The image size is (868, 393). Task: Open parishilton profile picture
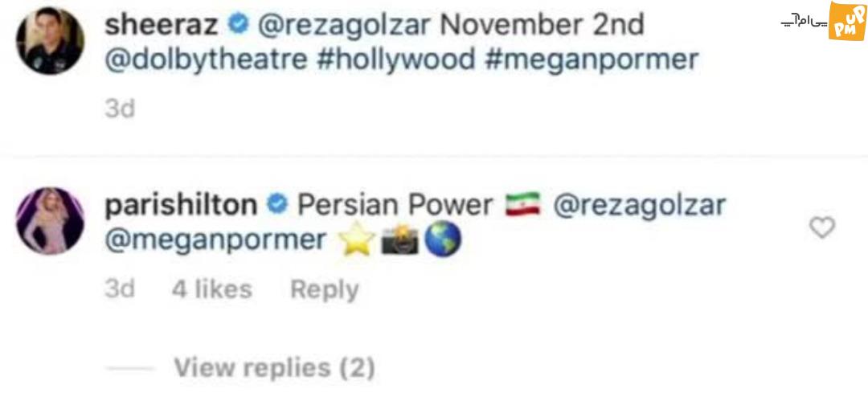[x=51, y=220]
